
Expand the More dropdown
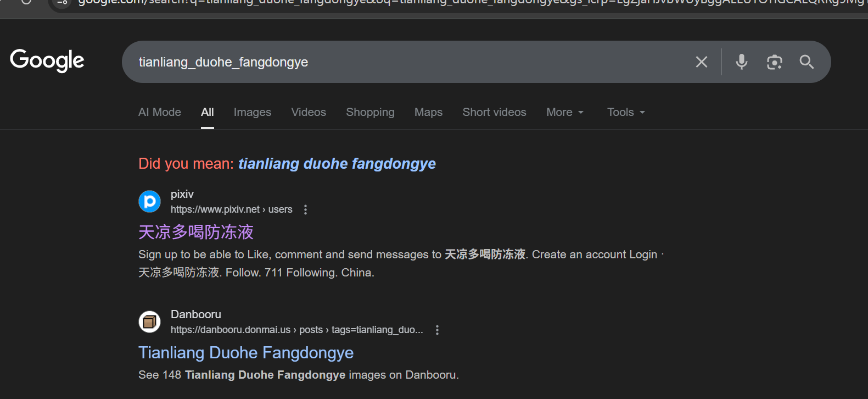pyautogui.click(x=565, y=112)
